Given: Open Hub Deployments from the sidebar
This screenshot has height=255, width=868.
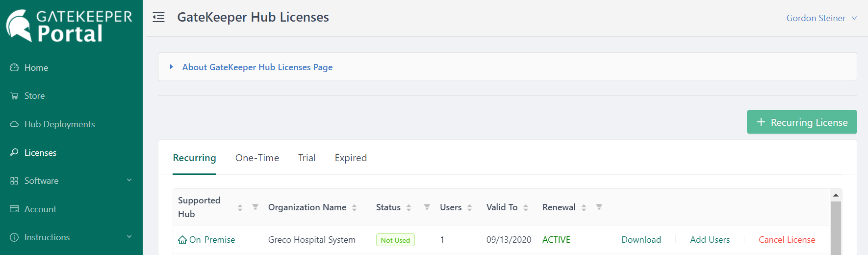Looking at the screenshot, I should [x=59, y=124].
